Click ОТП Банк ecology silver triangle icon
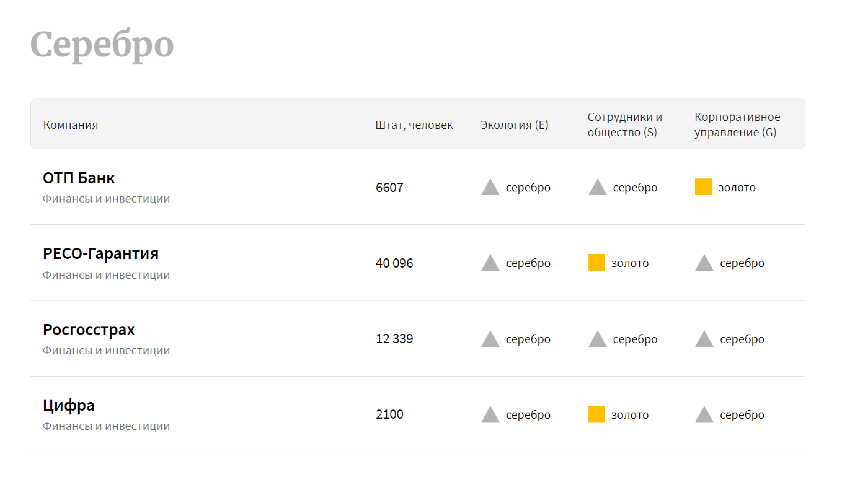Viewport: 868px width, 490px height. pos(490,188)
